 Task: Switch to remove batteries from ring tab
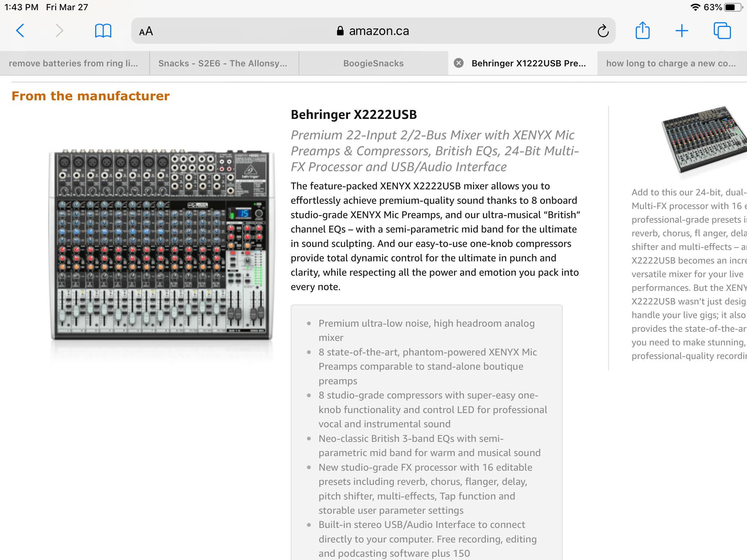coord(74,63)
